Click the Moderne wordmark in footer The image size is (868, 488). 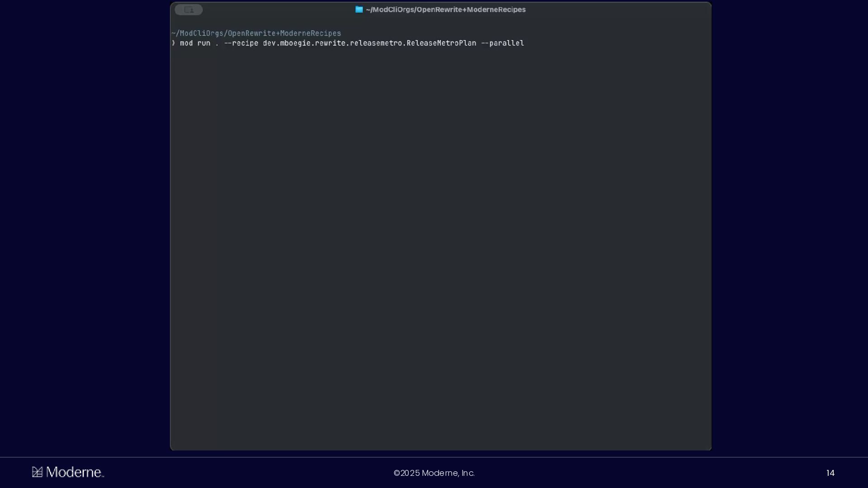pyautogui.click(x=75, y=472)
